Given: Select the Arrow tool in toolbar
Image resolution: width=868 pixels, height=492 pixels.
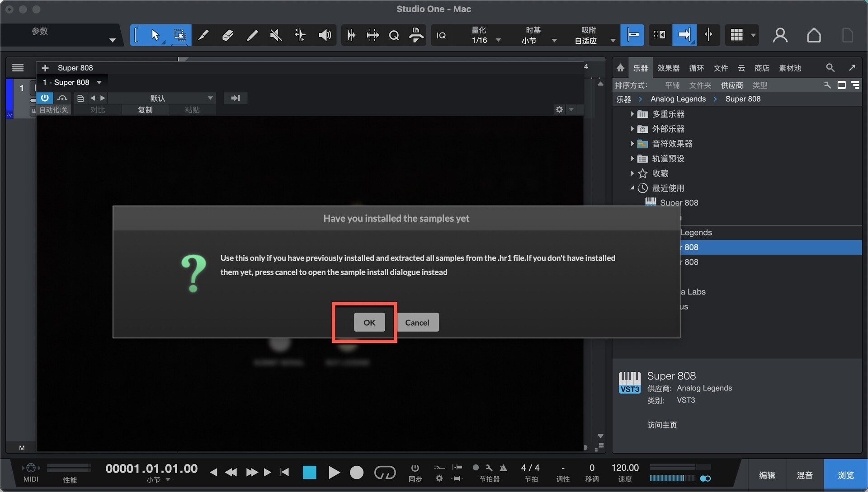Looking at the screenshot, I should point(155,35).
